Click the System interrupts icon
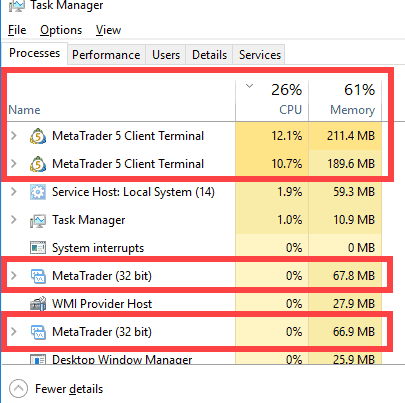Image resolution: width=405 pixels, height=403 pixels. 38,248
